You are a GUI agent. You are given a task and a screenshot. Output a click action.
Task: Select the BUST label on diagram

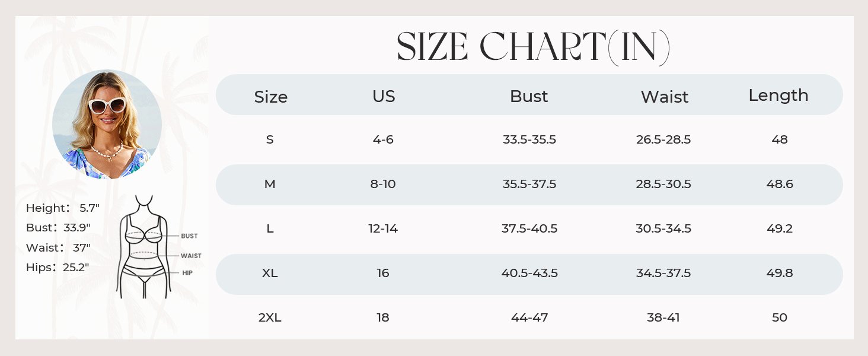click(x=189, y=236)
